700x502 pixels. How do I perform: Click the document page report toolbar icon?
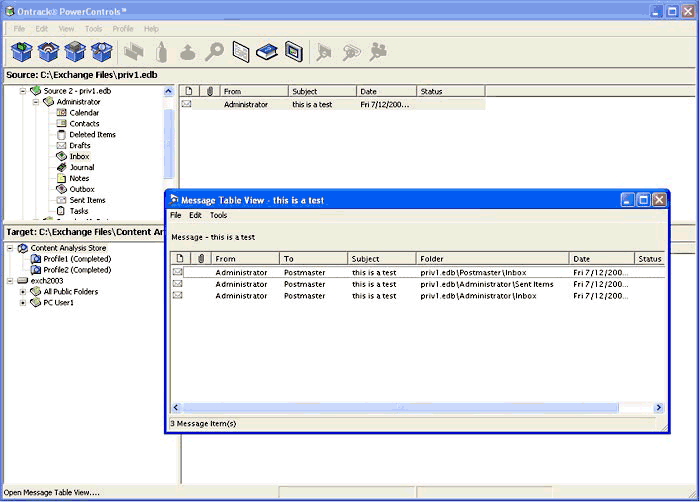click(x=241, y=51)
